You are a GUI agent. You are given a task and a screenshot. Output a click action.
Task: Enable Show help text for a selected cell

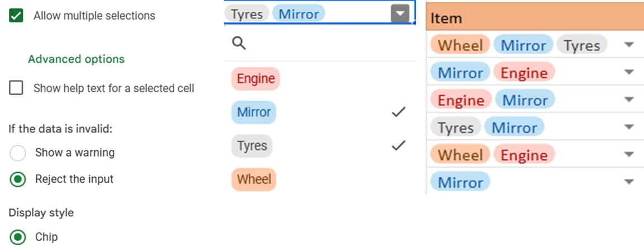point(16,88)
